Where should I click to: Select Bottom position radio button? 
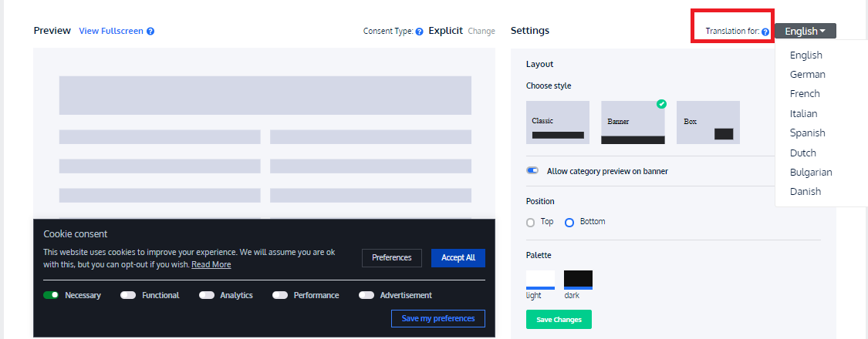click(569, 223)
